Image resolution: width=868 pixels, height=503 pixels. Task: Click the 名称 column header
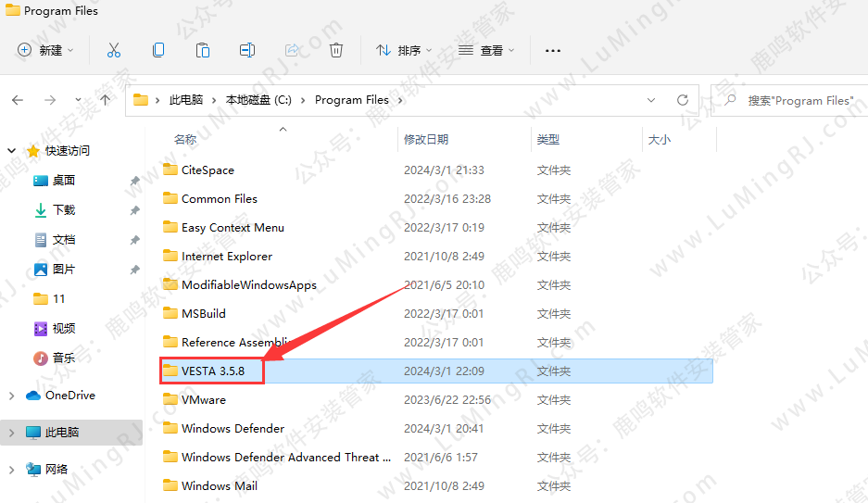click(x=185, y=139)
